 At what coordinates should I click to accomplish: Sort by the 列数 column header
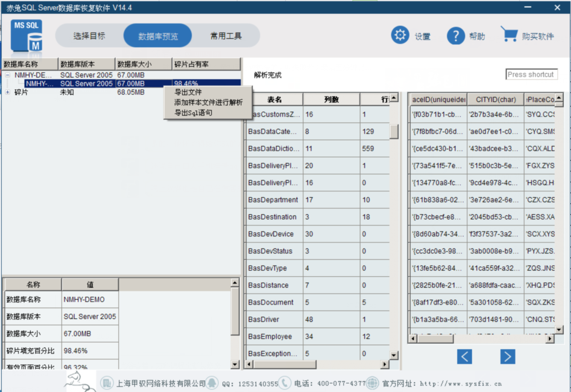[331, 100]
